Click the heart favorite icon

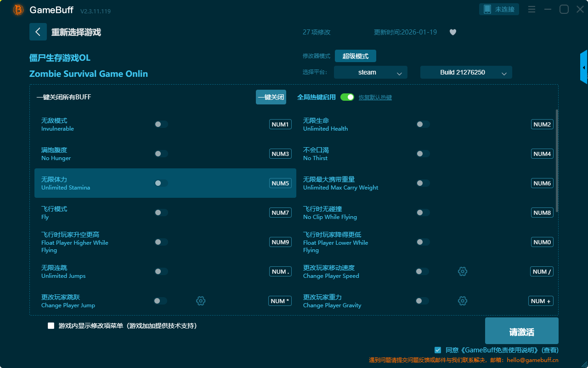453,32
